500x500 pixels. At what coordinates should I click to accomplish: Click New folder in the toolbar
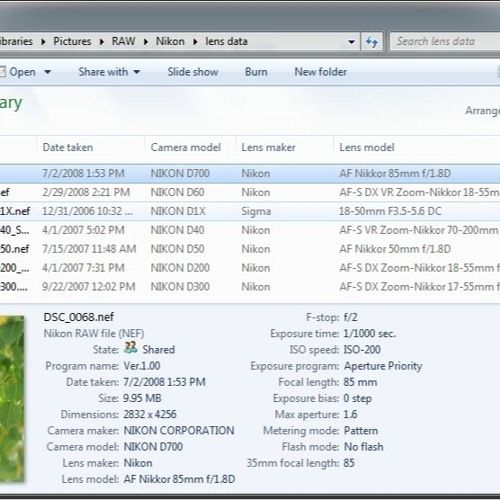321,72
